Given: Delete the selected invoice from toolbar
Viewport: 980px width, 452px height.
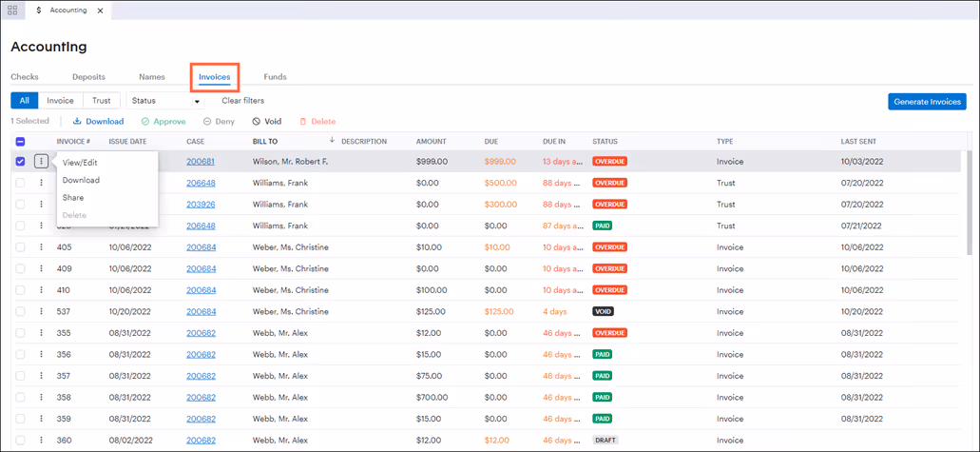Looking at the screenshot, I should pos(317,122).
